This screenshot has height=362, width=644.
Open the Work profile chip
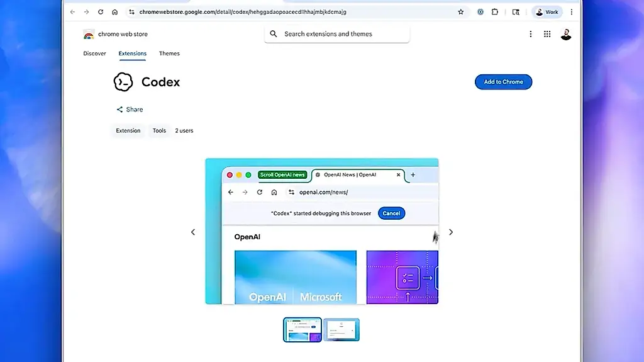point(547,12)
